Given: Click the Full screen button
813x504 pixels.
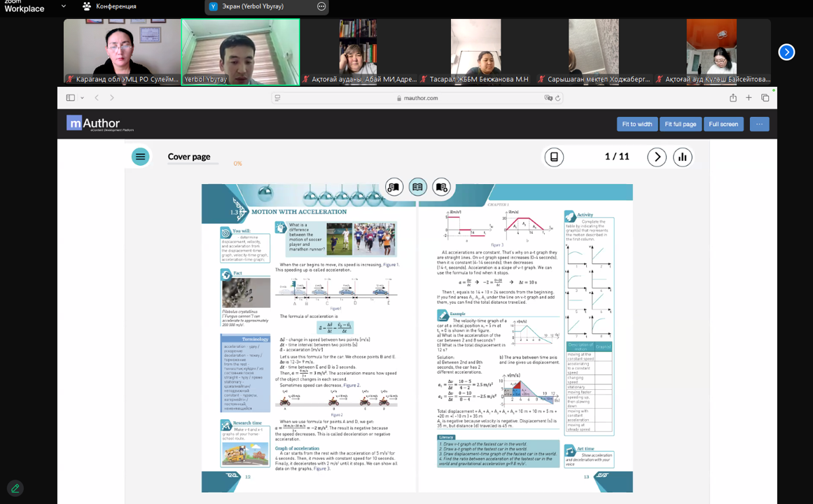Looking at the screenshot, I should [723, 124].
